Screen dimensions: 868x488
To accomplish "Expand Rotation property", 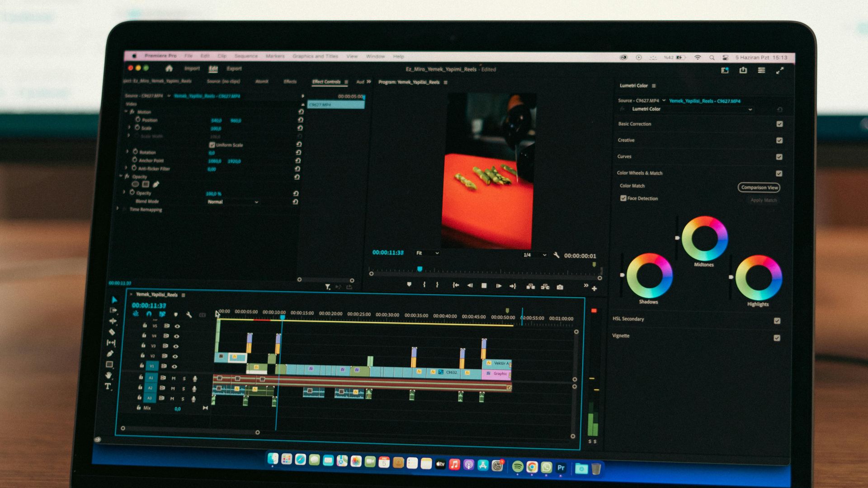I will coord(127,152).
